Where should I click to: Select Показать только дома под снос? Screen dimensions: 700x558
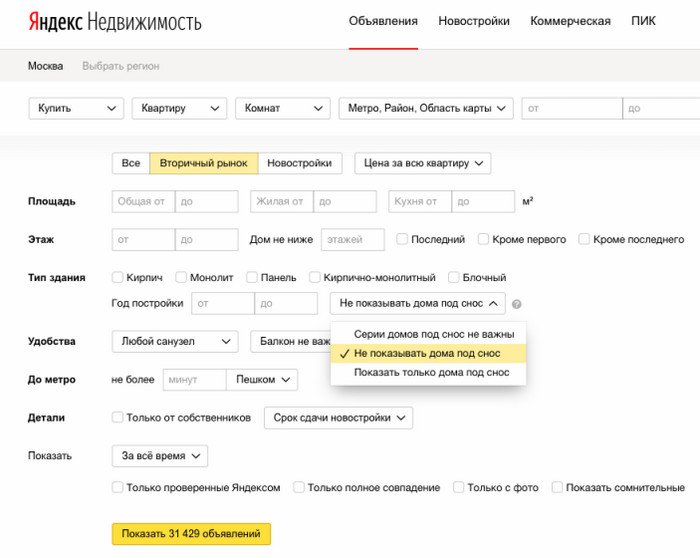point(429,373)
